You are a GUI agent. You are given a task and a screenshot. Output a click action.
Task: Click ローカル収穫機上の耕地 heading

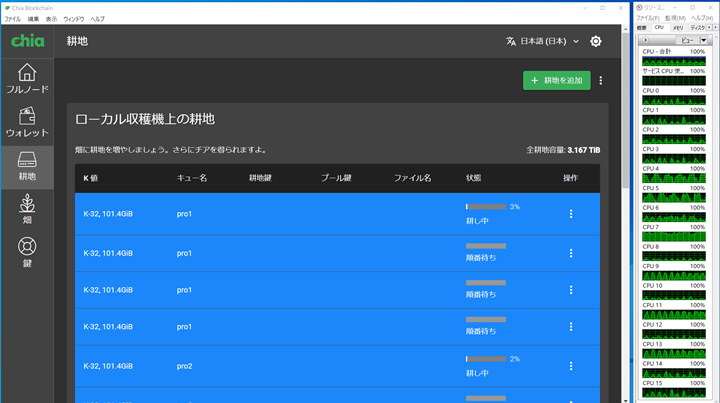(x=145, y=119)
